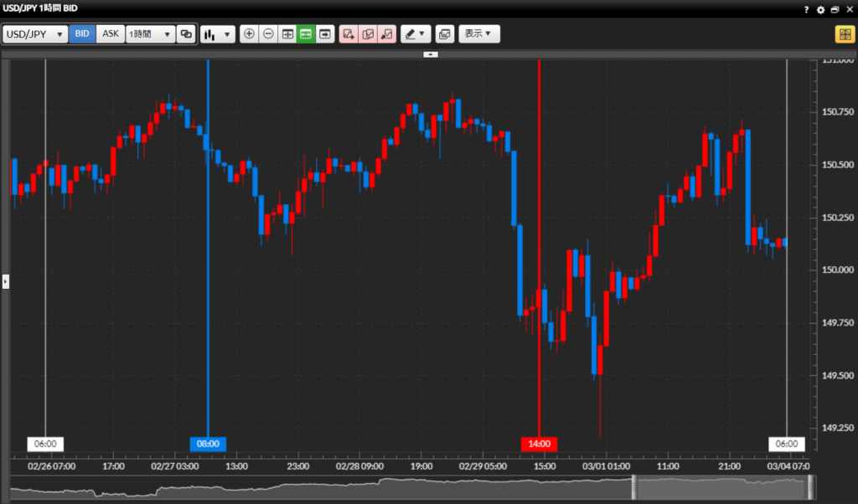This screenshot has height=504, width=858.
Task: Switch price display to BID
Action: pyautogui.click(x=82, y=34)
